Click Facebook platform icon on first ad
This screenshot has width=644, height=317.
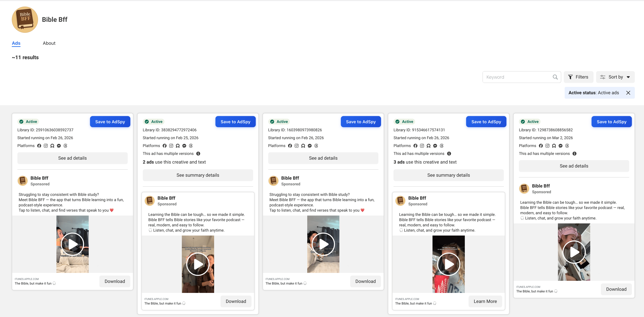coord(39,146)
